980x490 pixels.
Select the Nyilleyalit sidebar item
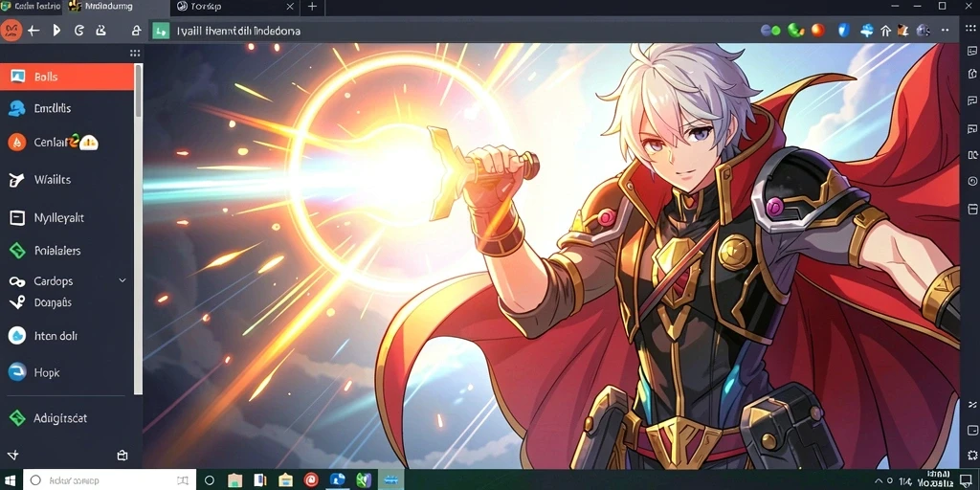point(67,218)
